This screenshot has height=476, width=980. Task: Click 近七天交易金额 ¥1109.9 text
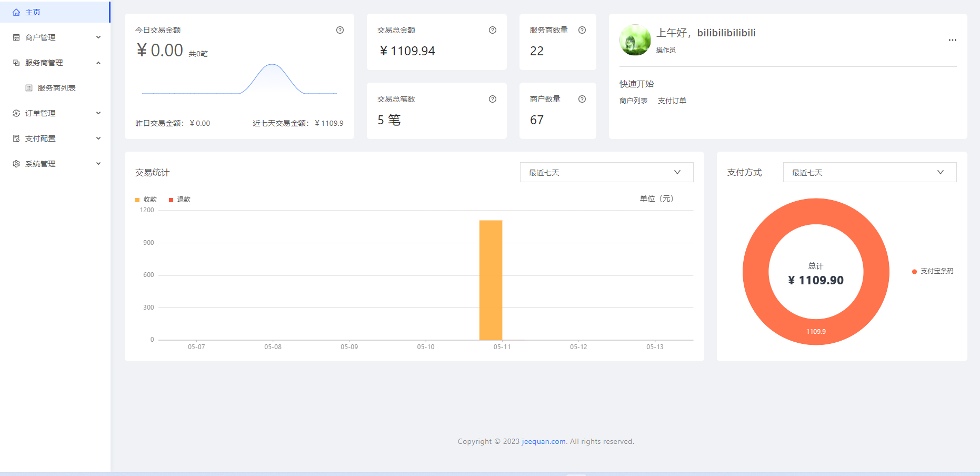coord(298,123)
